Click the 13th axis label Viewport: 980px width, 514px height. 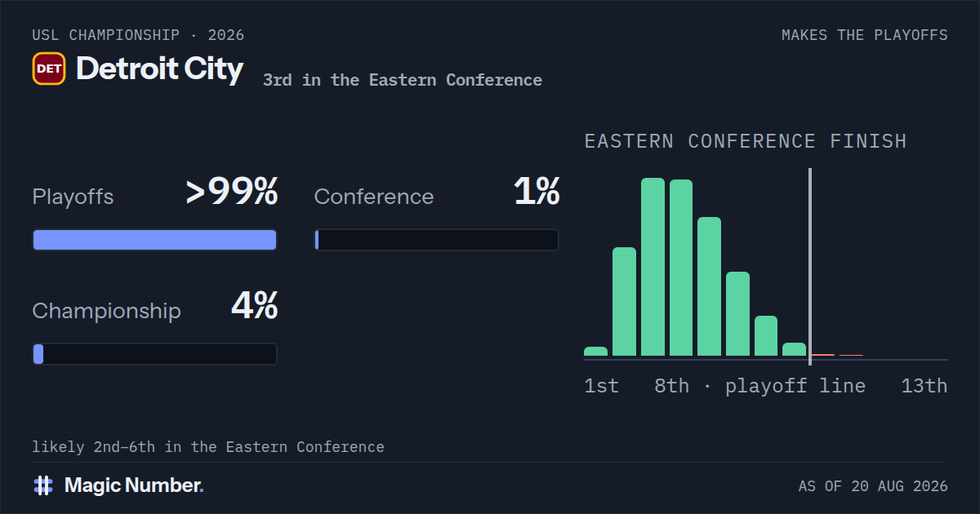924,386
